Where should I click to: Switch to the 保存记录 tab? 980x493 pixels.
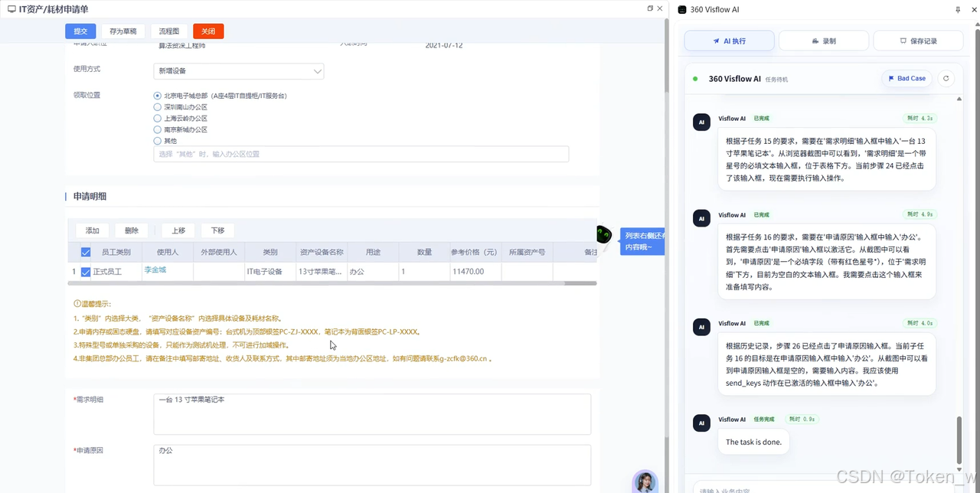point(918,41)
